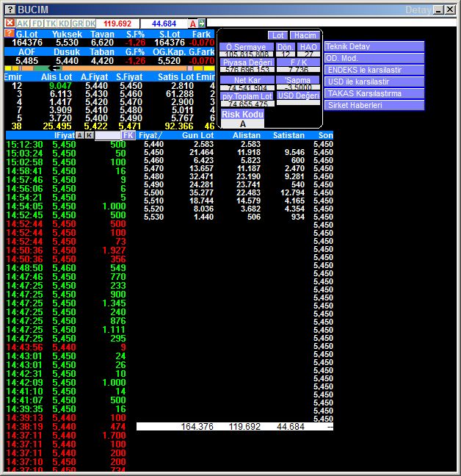Click the Satis Lot value 61.288
This screenshot has width=461, height=476.
(180, 94)
